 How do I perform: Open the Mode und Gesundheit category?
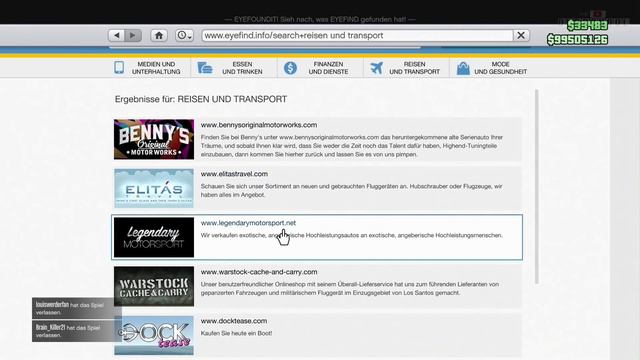[x=492, y=68]
